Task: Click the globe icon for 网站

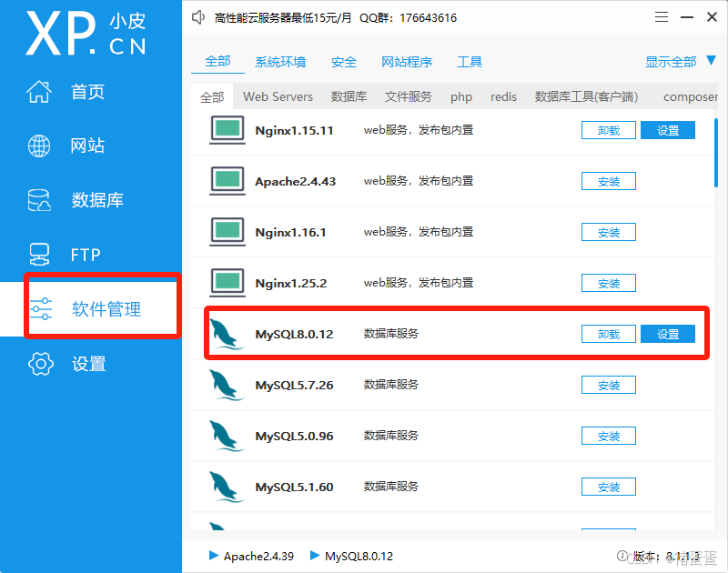Action: tap(39, 146)
